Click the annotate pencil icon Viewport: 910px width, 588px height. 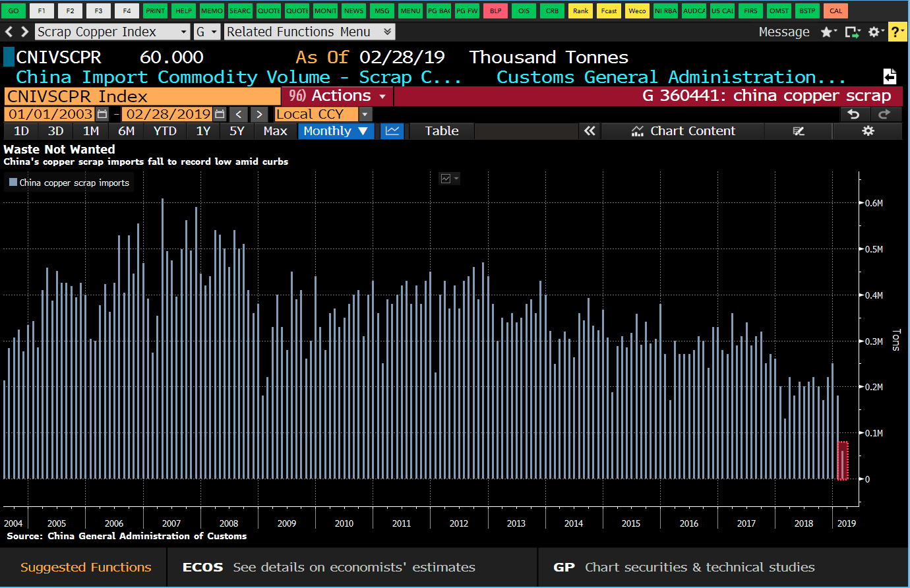tap(799, 131)
